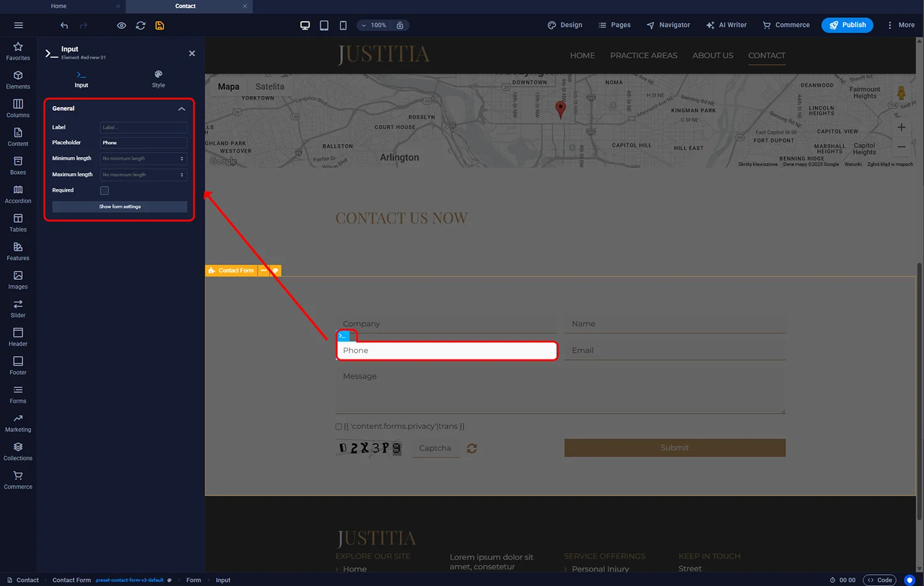
Task: Open the zoom level 100% control
Action: click(x=375, y=25)
